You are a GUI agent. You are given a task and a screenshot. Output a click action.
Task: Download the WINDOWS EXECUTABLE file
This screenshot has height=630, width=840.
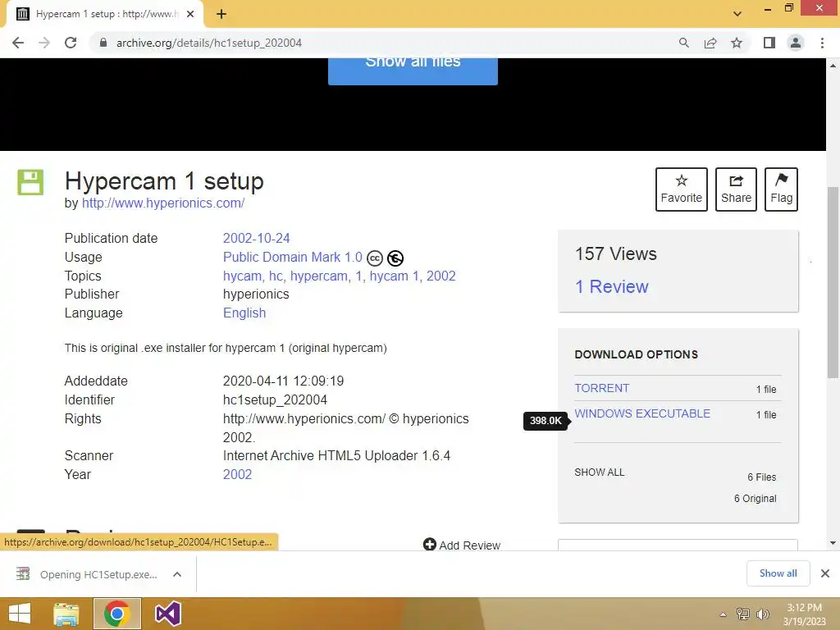(642, 413)
